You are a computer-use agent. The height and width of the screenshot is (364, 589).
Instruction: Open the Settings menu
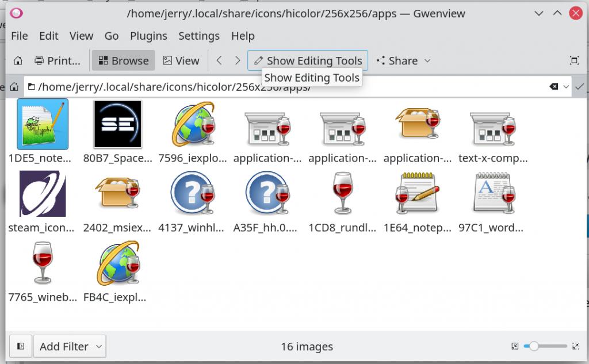198,36
